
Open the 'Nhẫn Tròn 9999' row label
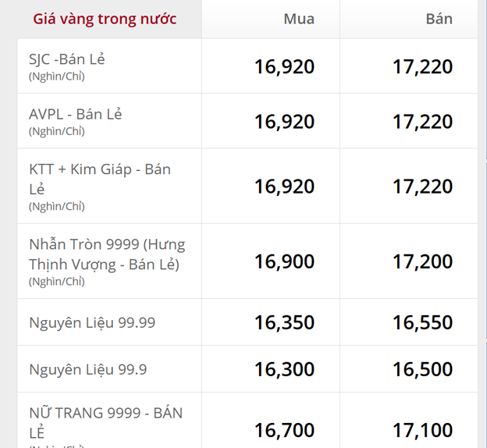[x=107, y=254]
